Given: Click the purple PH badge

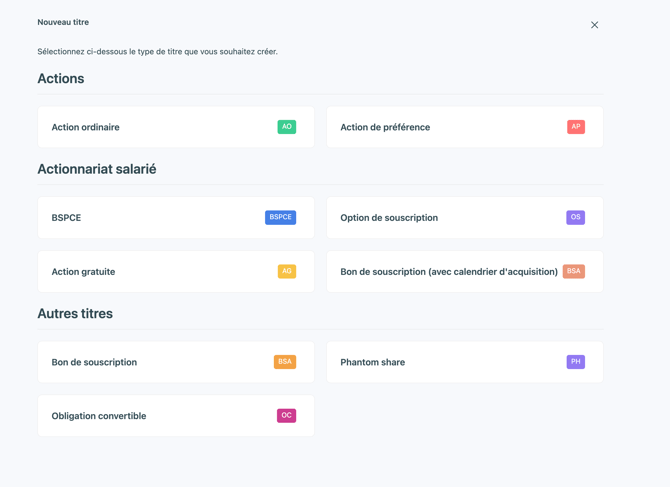Looking at the screenshot, I should 576,362.
